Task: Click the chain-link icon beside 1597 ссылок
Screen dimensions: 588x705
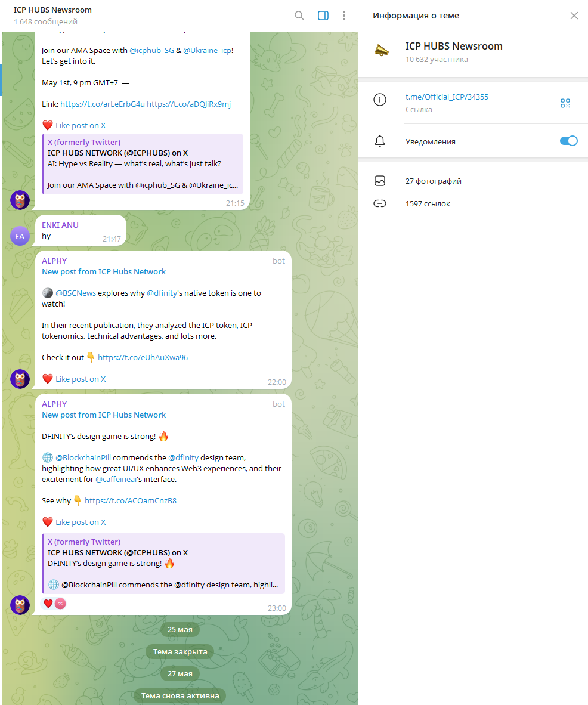Action: (380, 203)
